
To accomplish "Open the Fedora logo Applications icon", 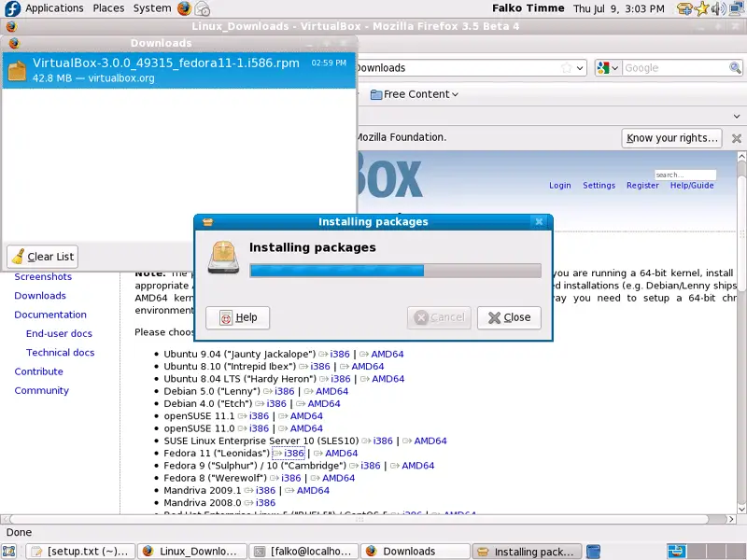I will click(11, 8).
